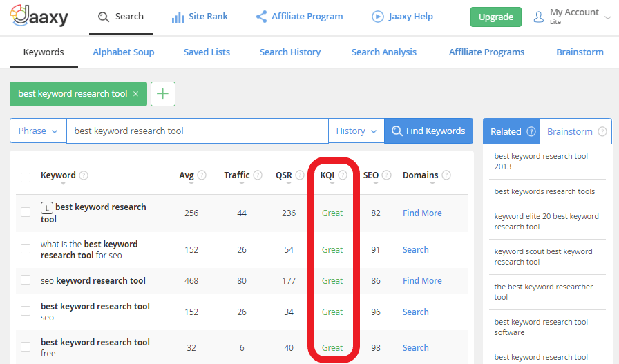This screenshot has width=619, height=364.
Task: Click the keyword search input field
Action: [x=198, y=131]
